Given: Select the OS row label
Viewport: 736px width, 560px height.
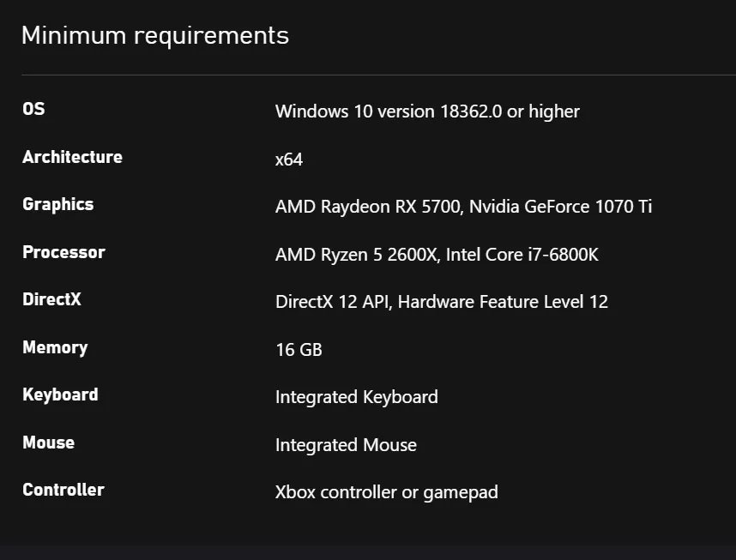Looking at the screenshot, I should click(x=33, y=110).
